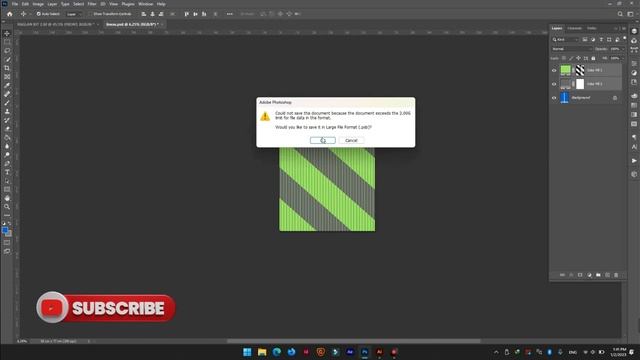Open the workspace switcher at top right

[x=630, y=14]
